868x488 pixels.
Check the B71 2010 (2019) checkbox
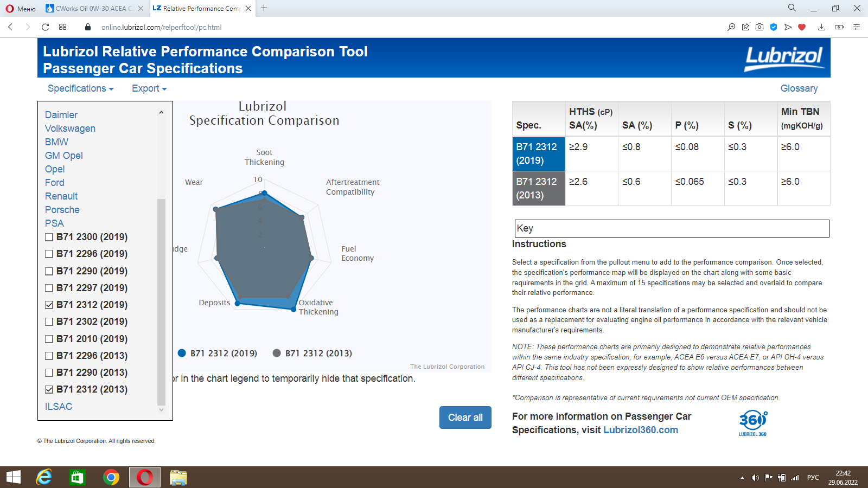[x=49, y=339]
